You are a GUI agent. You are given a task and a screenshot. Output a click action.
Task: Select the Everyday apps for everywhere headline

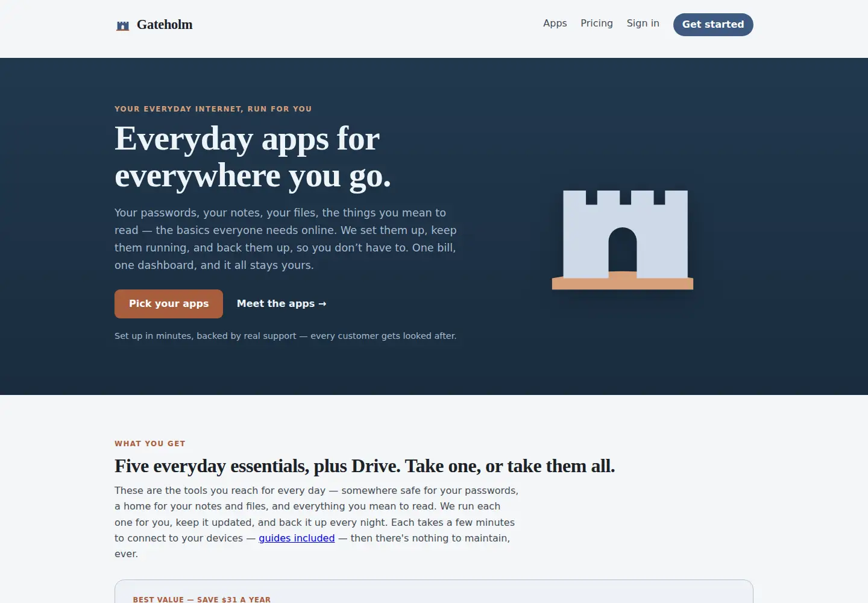(x=253, y=157)
